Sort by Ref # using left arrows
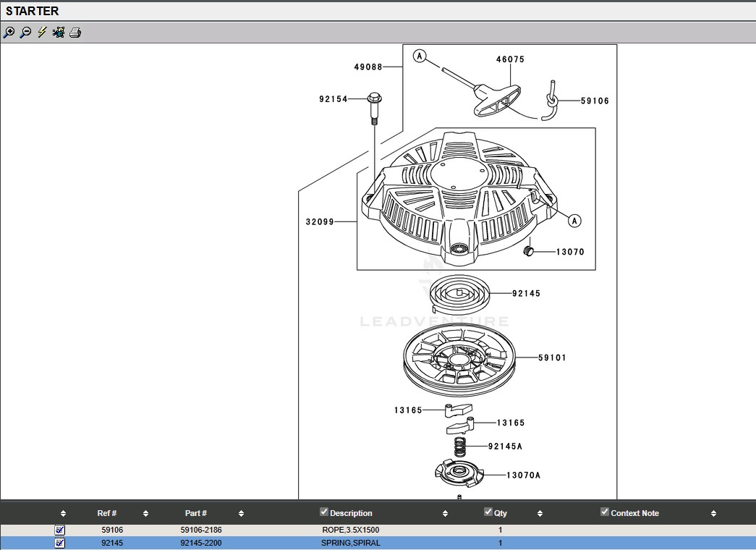 pos(63,514)
